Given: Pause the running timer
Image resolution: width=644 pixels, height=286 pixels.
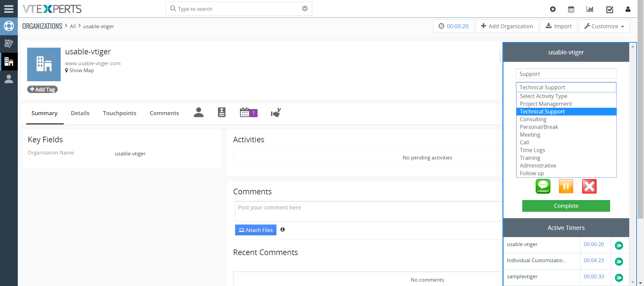Looking at the screenshot, I should 566,186.
